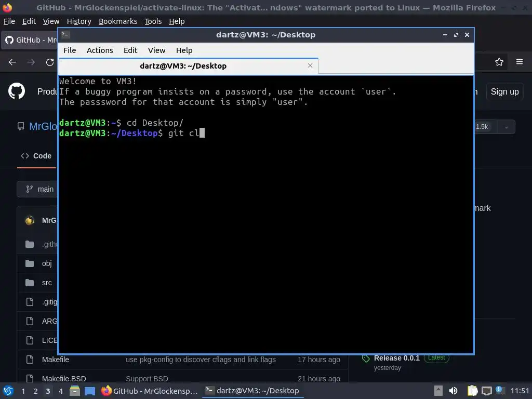Open Firefox View menu
The width and height of the screenshot is (532, 399).
pyautogui.click(x=51, y=21)
